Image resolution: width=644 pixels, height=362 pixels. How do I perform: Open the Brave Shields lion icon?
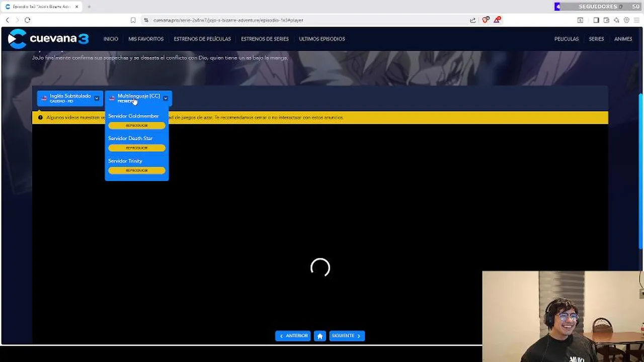pyautogui.click(x=486, y=20)
